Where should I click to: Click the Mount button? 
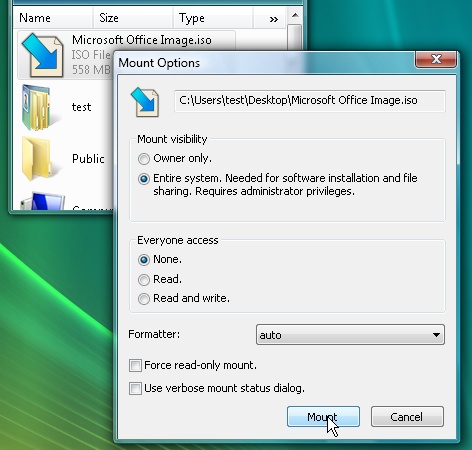(323, 417)
